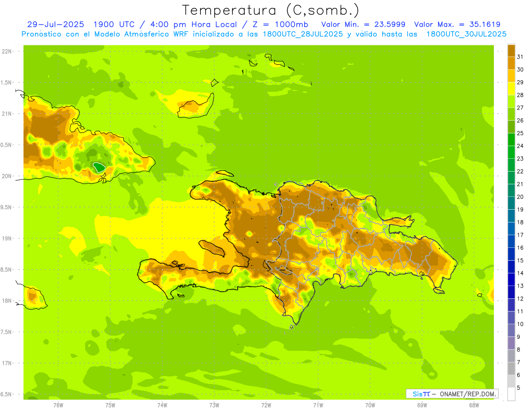Click the 'Valor Max. = 35.1619' text

[457, 24]
